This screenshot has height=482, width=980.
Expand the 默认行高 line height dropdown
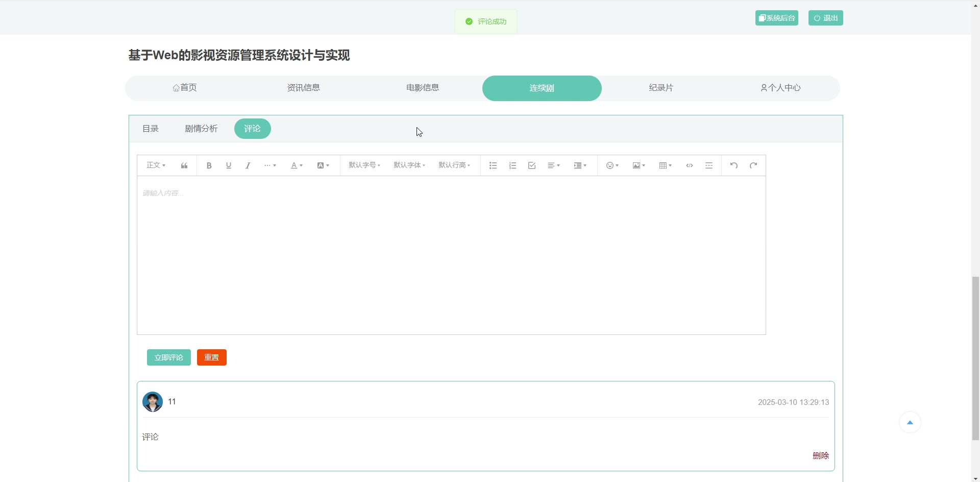coord(454,165)
